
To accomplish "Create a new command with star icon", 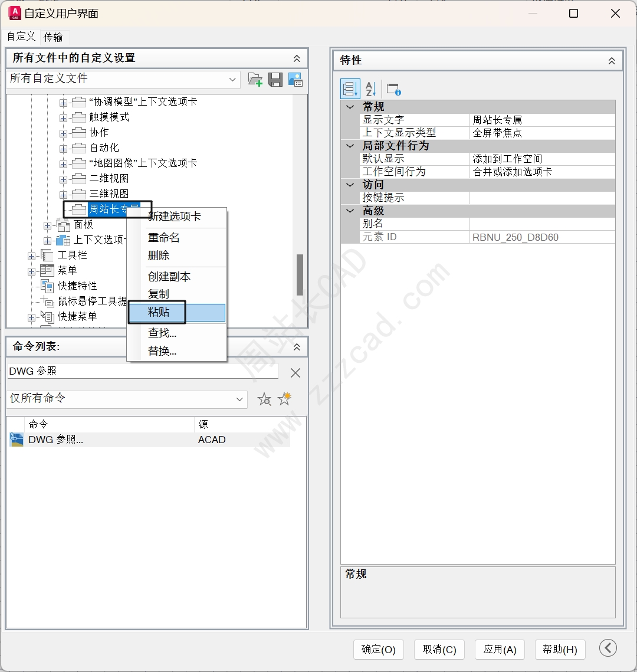I will click(x=284, y=399).
